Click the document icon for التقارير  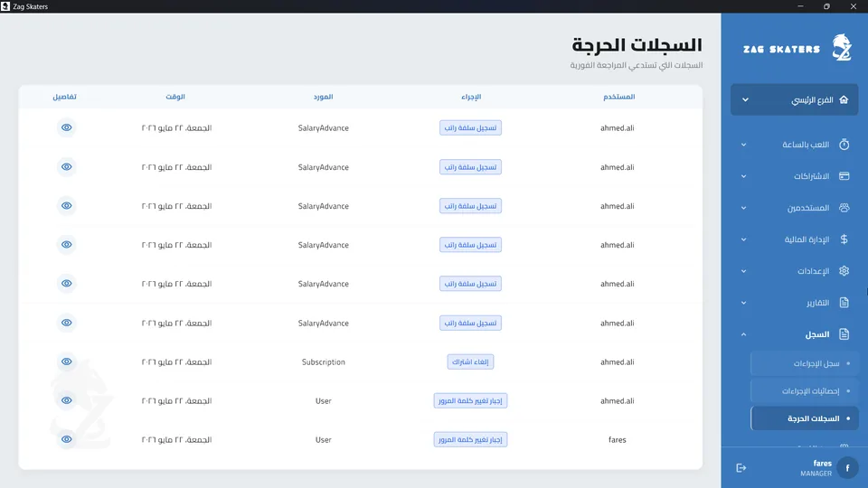(844, 303)
